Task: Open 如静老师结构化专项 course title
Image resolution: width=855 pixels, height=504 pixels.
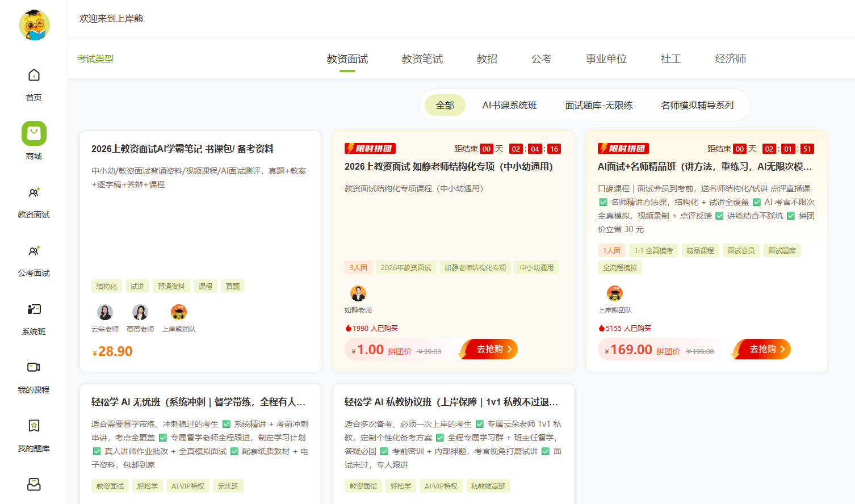Action: (449, 166)
